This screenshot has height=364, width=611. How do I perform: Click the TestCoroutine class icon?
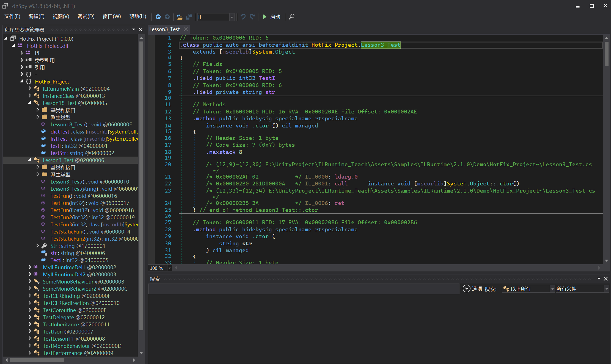pyautogui.click(x=37, y=310)
